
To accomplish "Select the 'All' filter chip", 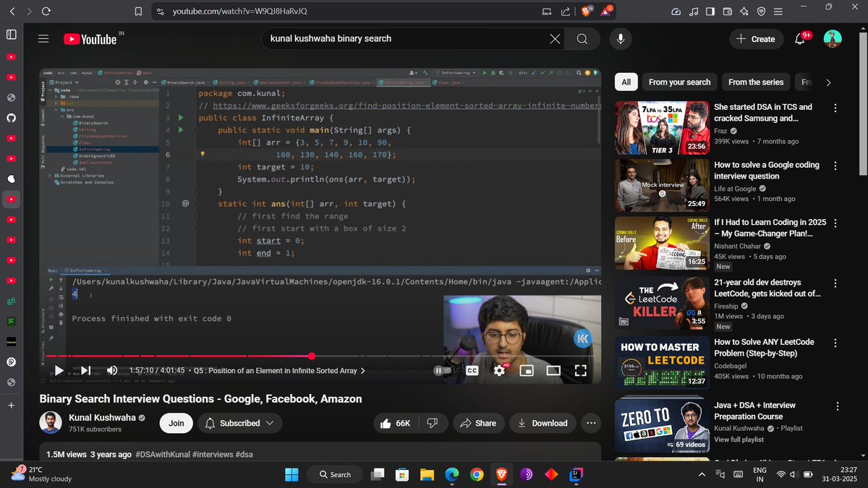I will click(626, 82).
